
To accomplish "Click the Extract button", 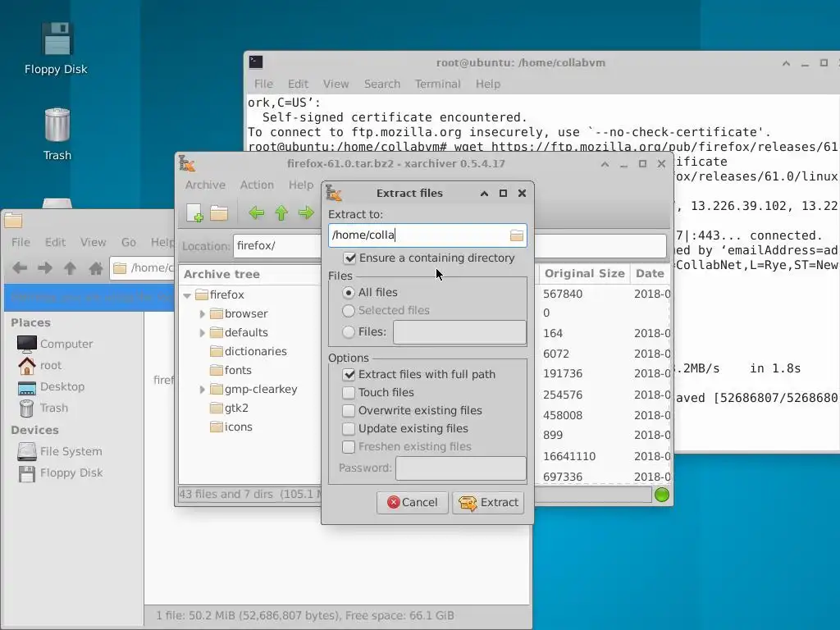I will pyautogui.click(x=488, y=503).
